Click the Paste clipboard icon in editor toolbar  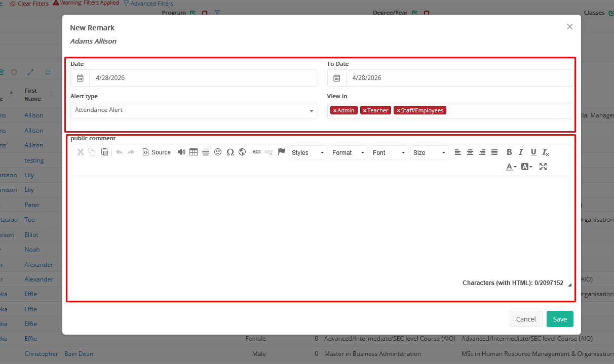pyautogui.click(x=104, y=152)
